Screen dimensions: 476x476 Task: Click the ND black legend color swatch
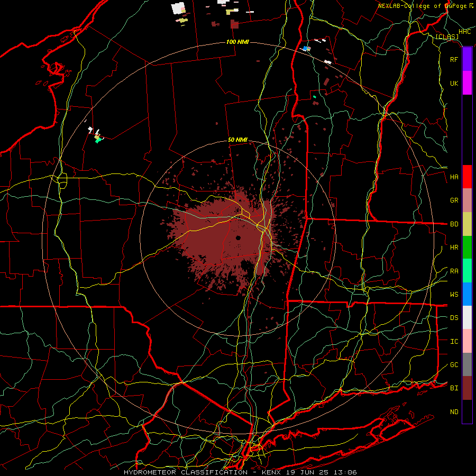(467, 411)
